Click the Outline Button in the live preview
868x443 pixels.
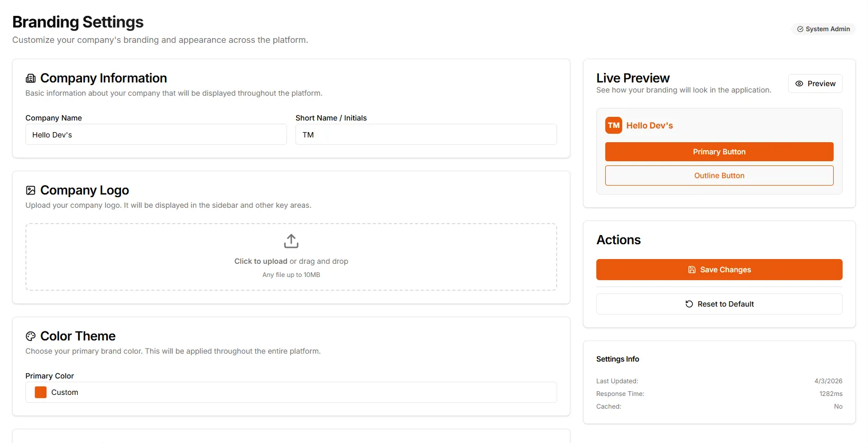click(x=719, y=176)
